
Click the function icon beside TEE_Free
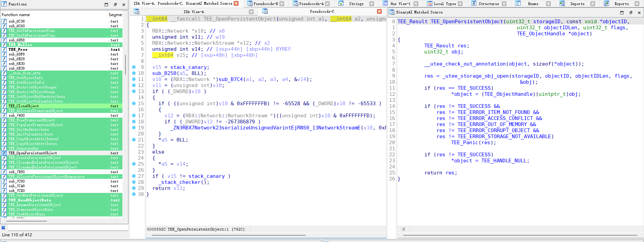4,50
